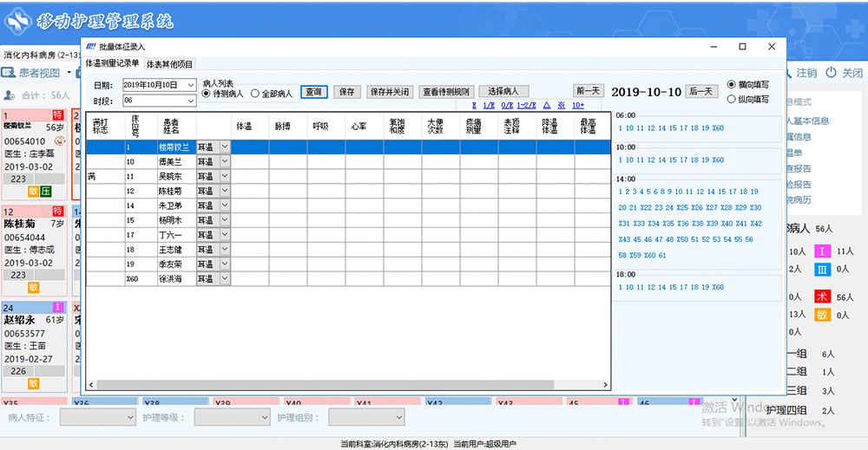
Task: Click the 批量体征录入 window title icon
Action: click(91, 47)
